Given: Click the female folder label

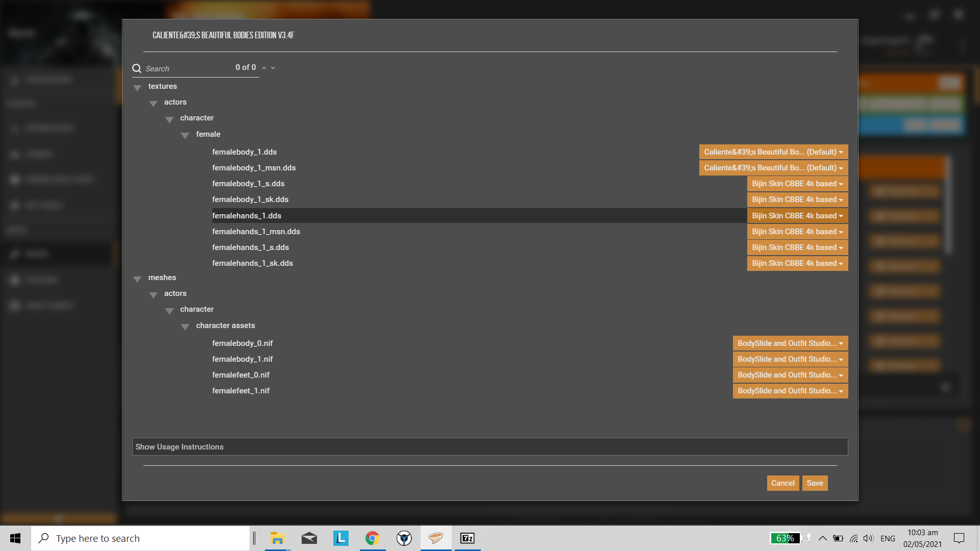Looking at the screenshot, I should tap(208, 134).
